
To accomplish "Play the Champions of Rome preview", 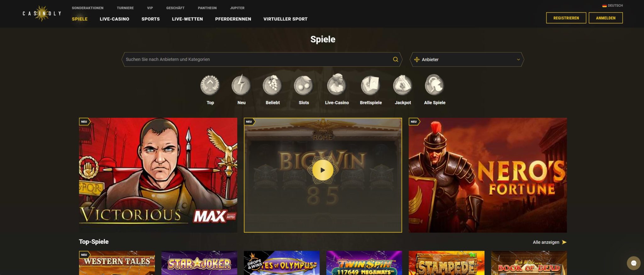I will [323, 170].
